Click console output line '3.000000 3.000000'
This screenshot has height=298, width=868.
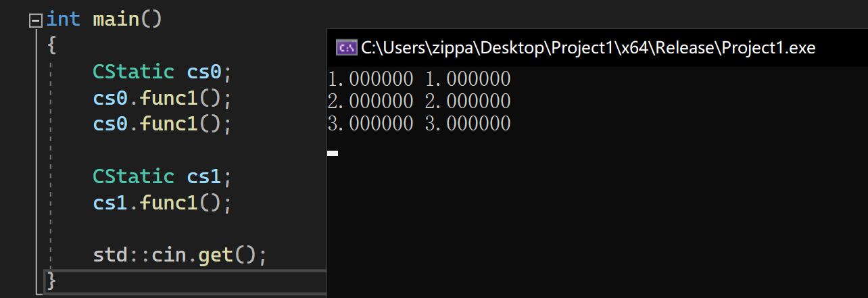point(419,124)
